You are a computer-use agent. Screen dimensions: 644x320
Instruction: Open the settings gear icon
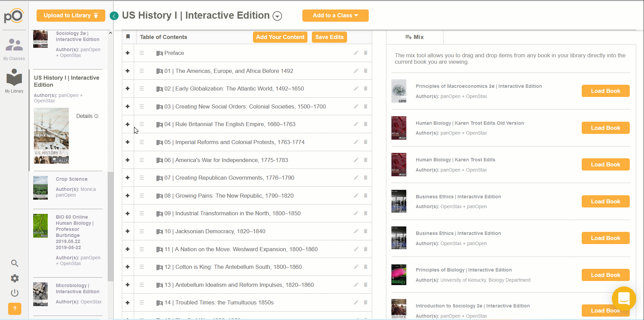[x=15, y=278]
